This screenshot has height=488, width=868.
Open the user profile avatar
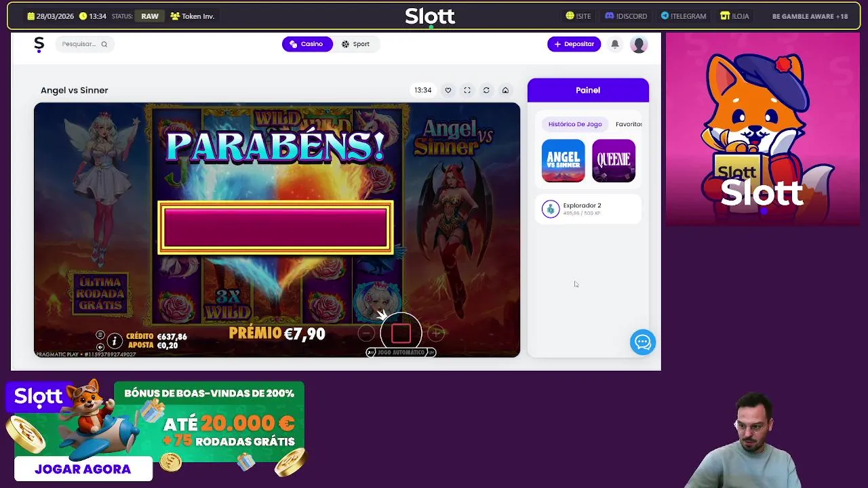639,44
